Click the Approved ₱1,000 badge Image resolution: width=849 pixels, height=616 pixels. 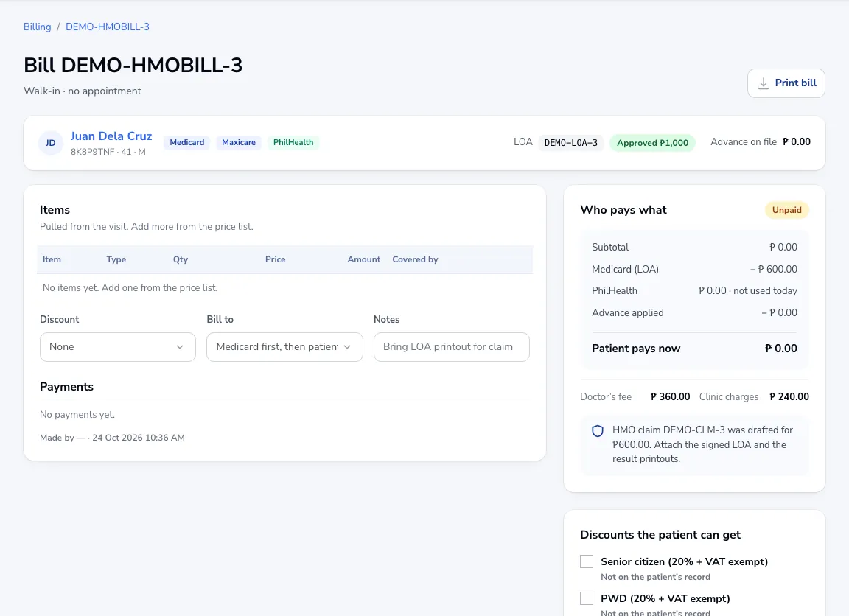click(x=652, y=143)
